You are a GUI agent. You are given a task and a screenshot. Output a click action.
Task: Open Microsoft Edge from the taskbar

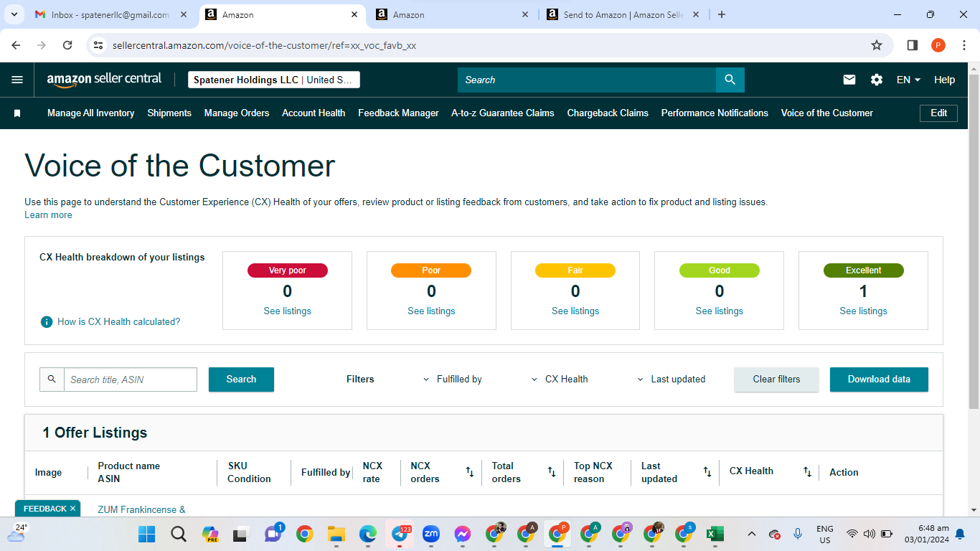pyautogui.click(x=368, y=534)
